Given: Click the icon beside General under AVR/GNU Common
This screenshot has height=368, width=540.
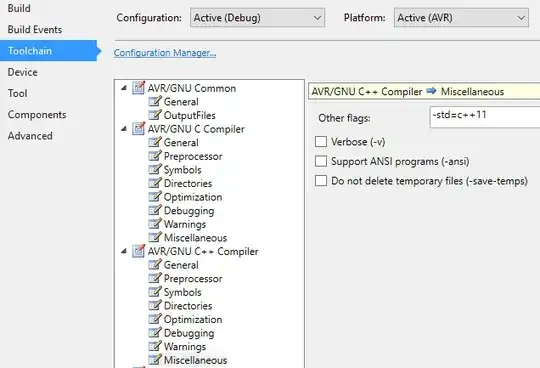Looking at the screenshot, I should tap(155, 101).
